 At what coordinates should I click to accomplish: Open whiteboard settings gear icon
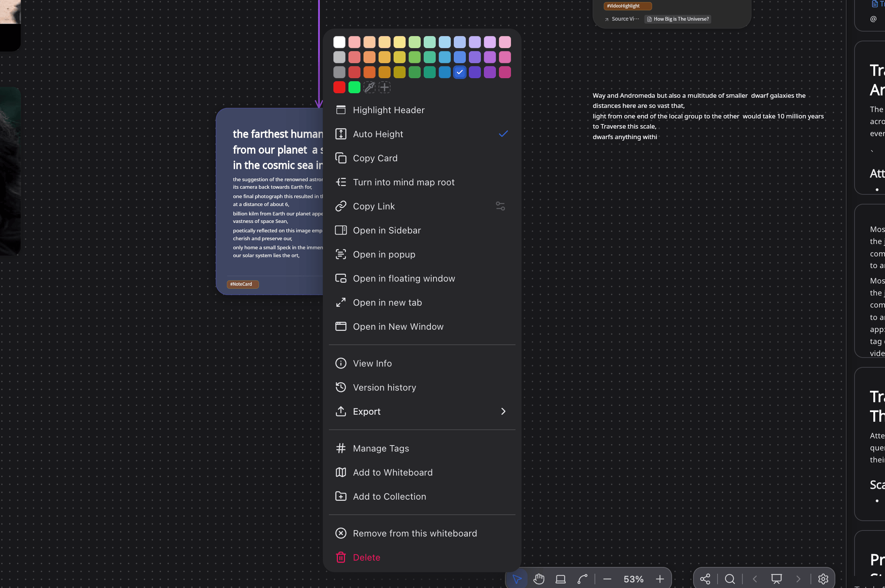[x=823, y=579]
